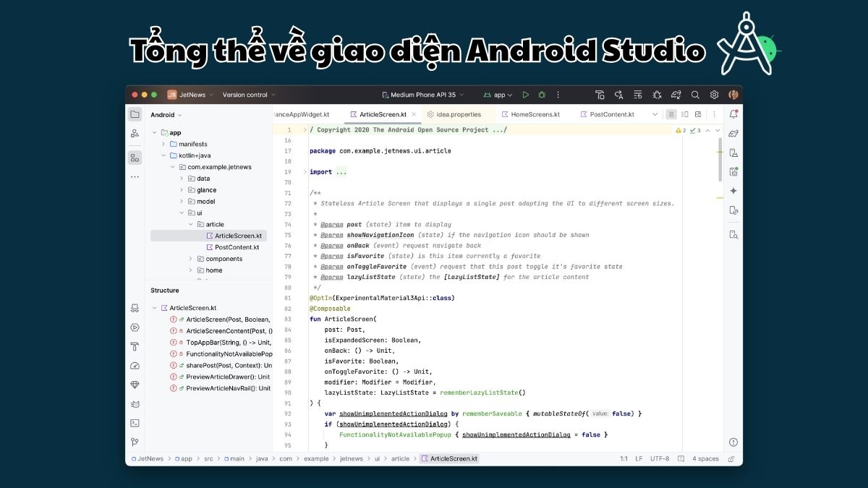Toggle the Structure tool window icon
The image size is (868, 488).
[135, 158]
